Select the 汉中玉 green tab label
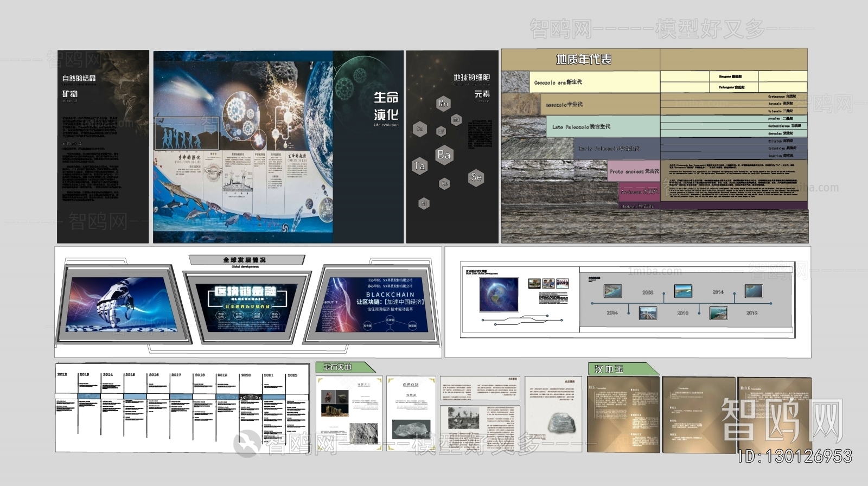The width and height of the screenshot is (868, 486). point(610,369)
